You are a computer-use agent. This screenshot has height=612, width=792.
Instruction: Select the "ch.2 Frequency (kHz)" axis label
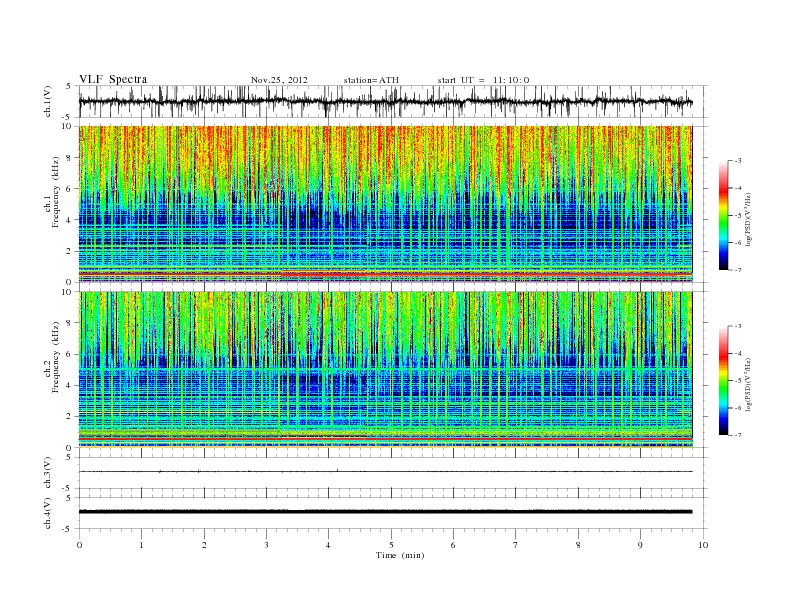[52, 356]
